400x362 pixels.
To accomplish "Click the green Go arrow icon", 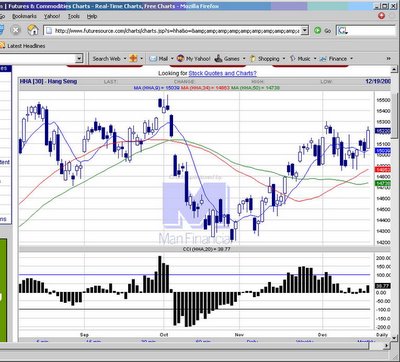I will click(317, 31).
